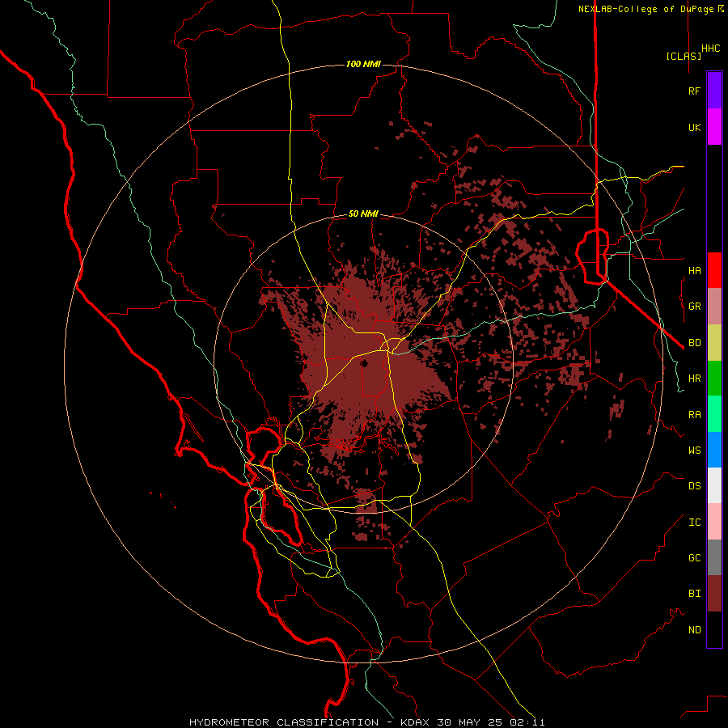This screenshot has height=728, width=728.
Task: Click the ND black legend swatch
Action: pos(714,629)
